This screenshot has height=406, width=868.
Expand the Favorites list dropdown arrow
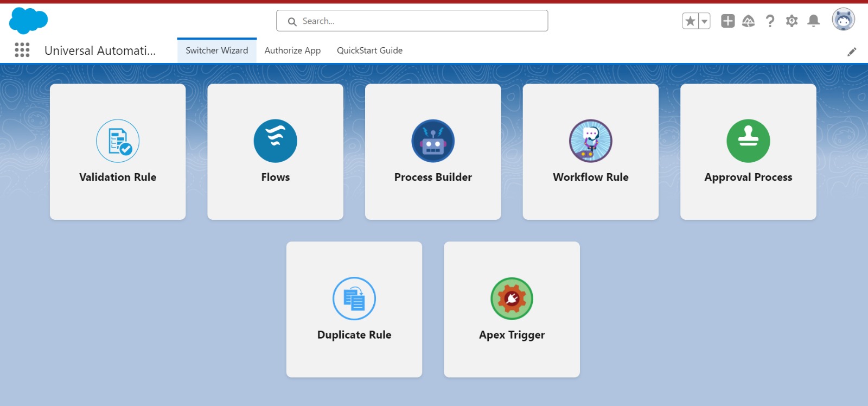(x=704, y=21)
